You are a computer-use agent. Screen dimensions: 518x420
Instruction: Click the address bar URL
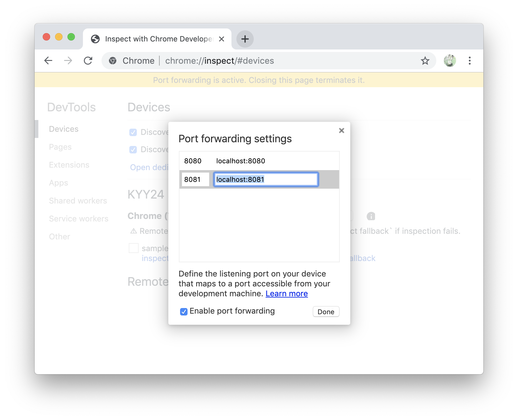pos(219,61)
